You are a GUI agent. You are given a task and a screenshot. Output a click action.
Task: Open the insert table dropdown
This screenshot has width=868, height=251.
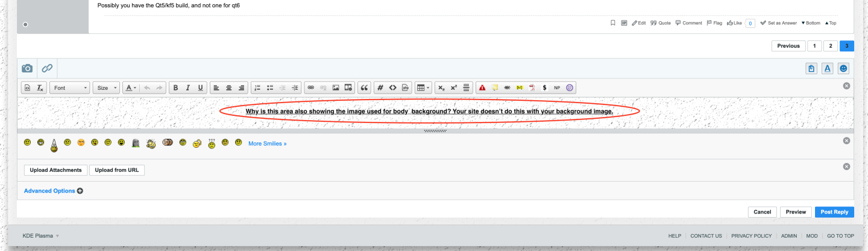(423, 87)
